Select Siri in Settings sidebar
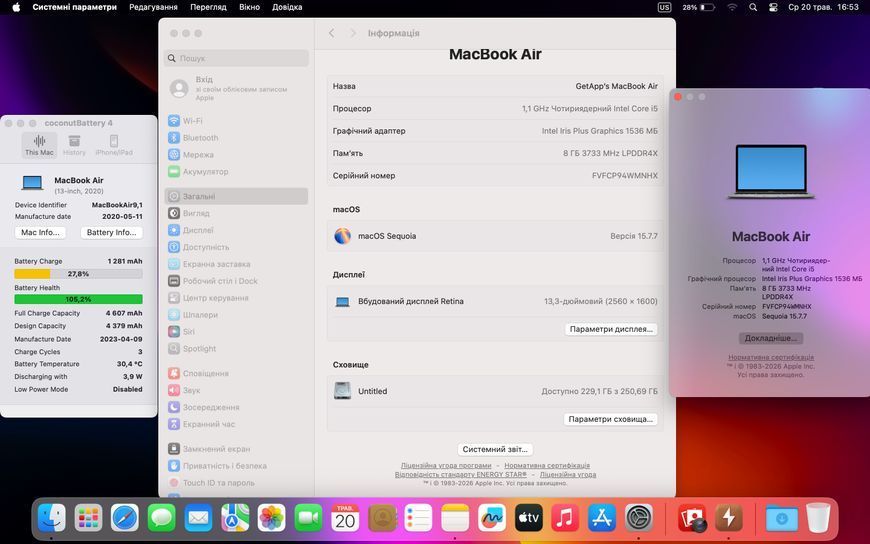This screenshot has height=544, width=870. (236, 331)
